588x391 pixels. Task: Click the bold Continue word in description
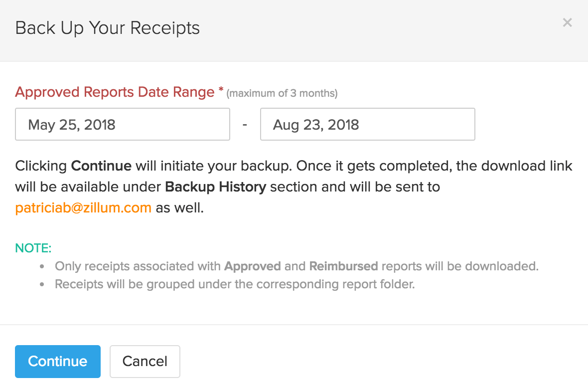101,166
